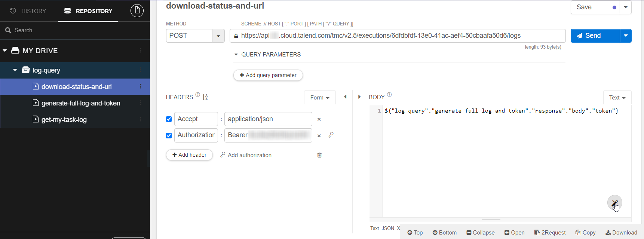Remove the Authorization header

(x=319, y=136)
